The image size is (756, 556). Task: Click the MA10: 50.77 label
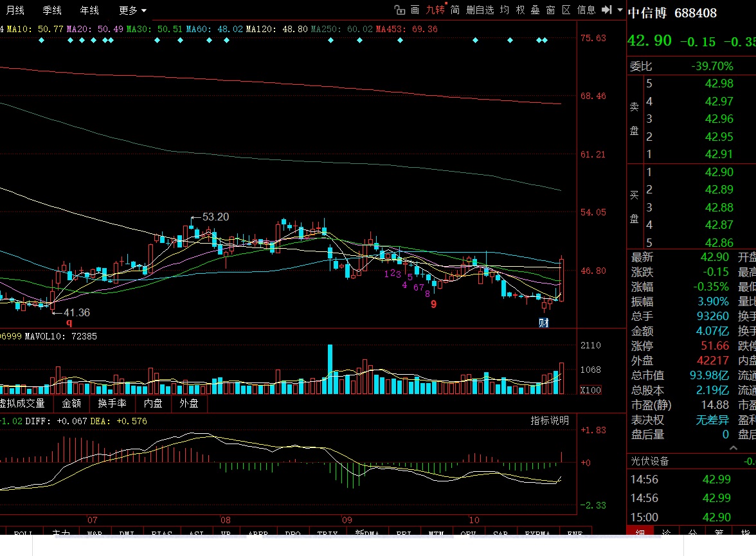35,29
